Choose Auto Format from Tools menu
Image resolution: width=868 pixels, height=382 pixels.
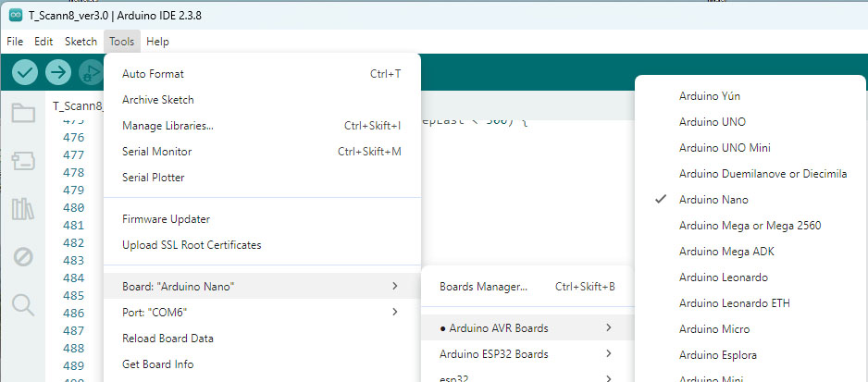(262, 74)
